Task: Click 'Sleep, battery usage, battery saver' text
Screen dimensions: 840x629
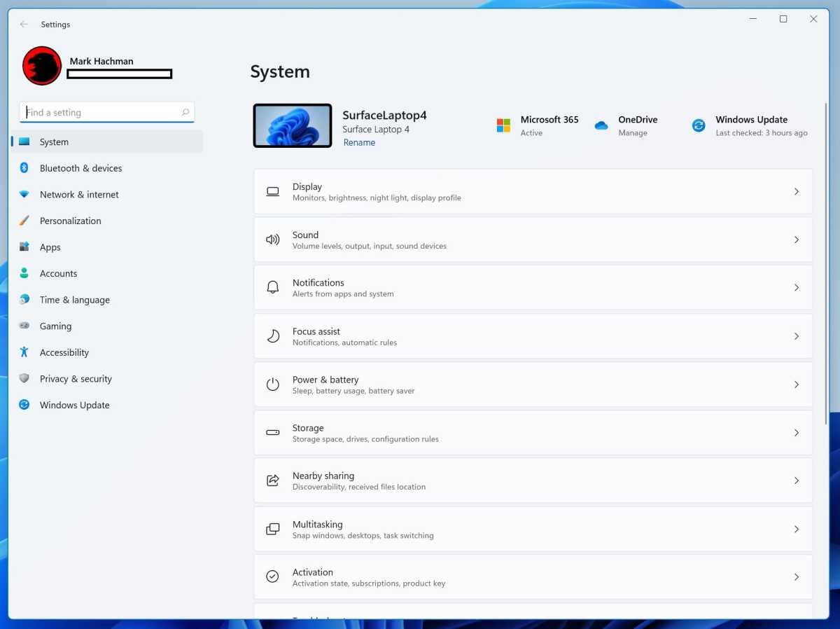Action: click(x=353, y=391)
